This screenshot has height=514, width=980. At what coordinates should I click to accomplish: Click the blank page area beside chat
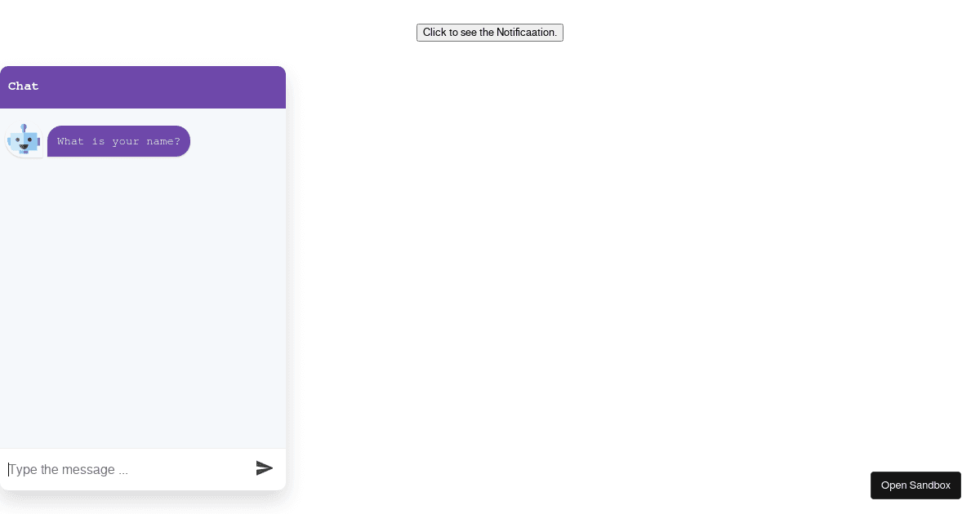tap(612, 269)
